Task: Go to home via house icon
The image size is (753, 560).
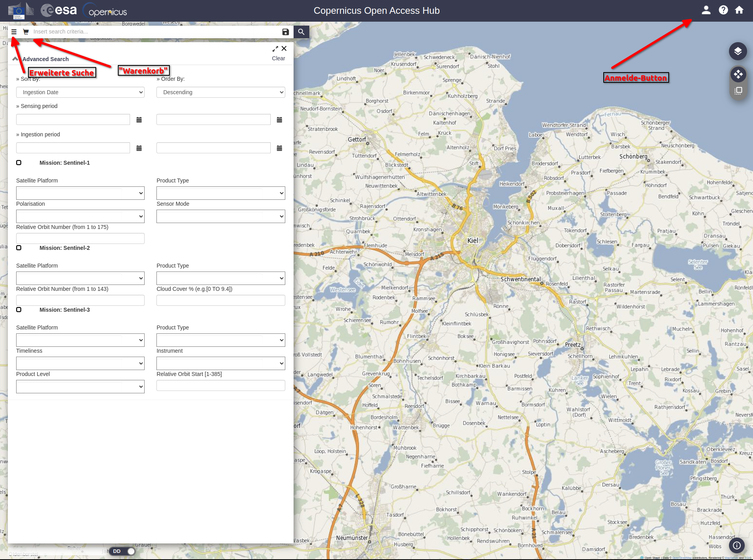Action: (x=740, y=10)
